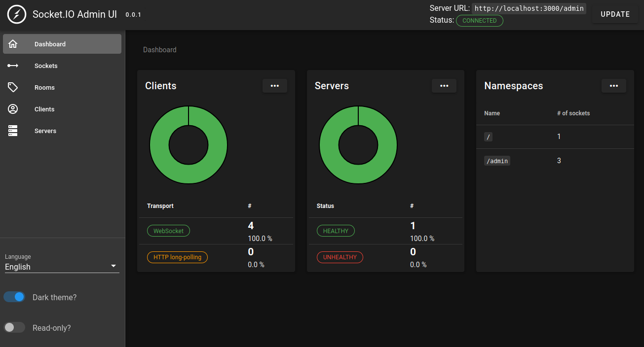The height and width of the screenshot is (347, 644).
Task: Click the Clients account icon in sidebar
Action: 13,109
